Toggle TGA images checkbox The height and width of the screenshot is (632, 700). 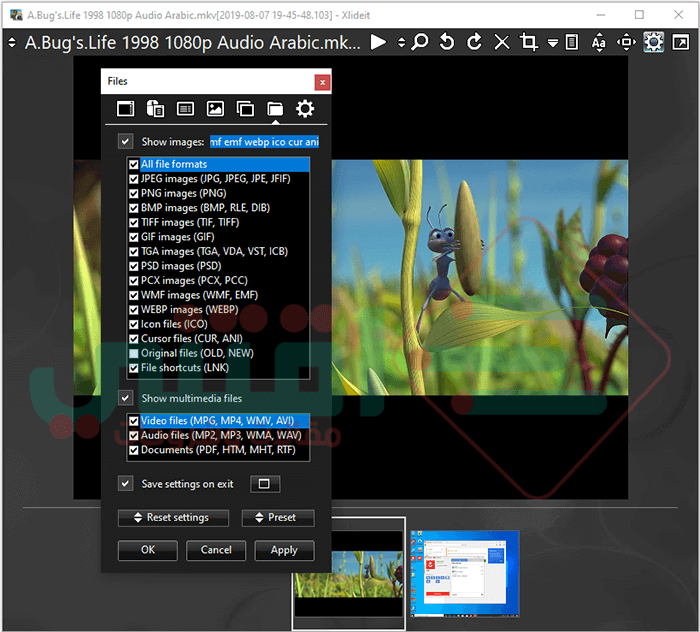tap(133, 252)
